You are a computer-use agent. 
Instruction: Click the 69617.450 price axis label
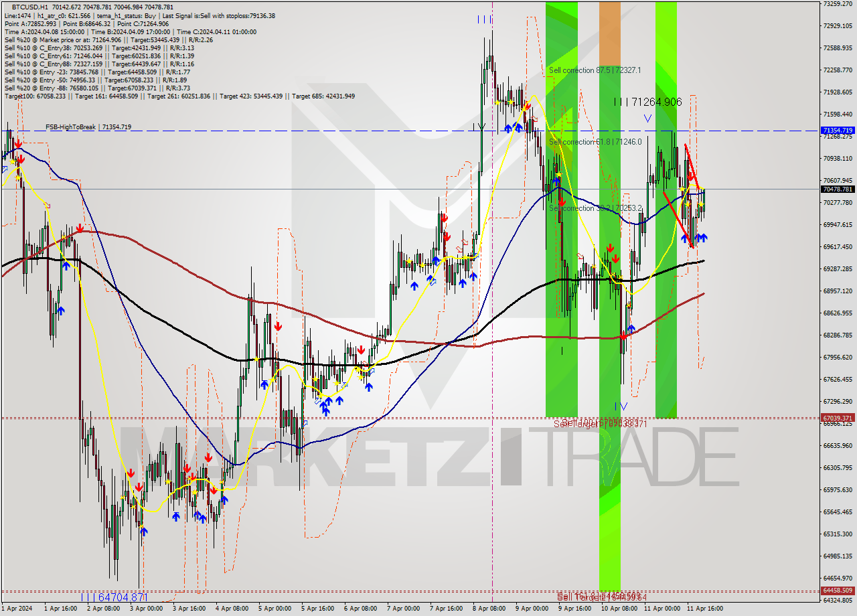coord(838,247)
